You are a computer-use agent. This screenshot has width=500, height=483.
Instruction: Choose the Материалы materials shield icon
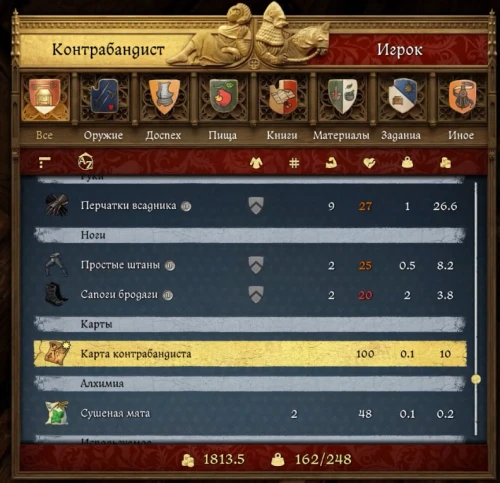coord(342,96)
